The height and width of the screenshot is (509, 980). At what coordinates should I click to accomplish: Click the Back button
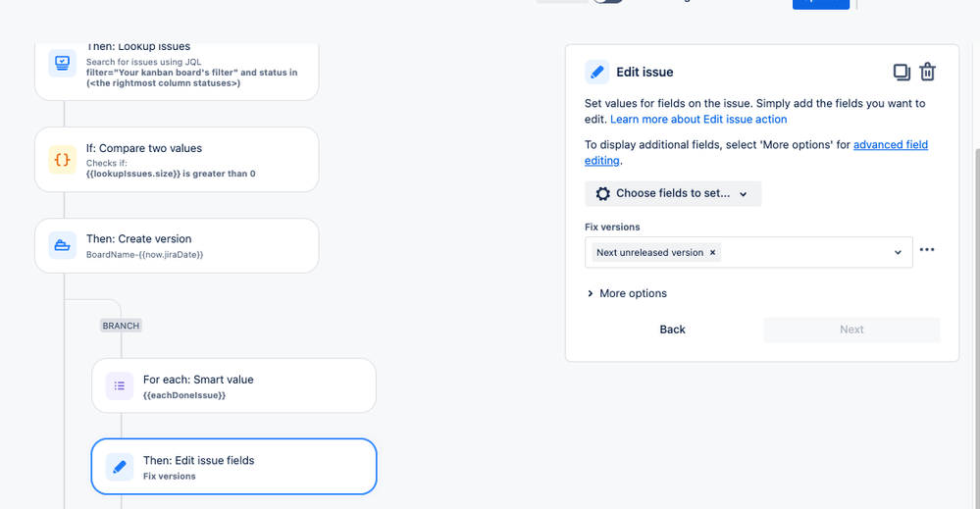pos(673,330)
